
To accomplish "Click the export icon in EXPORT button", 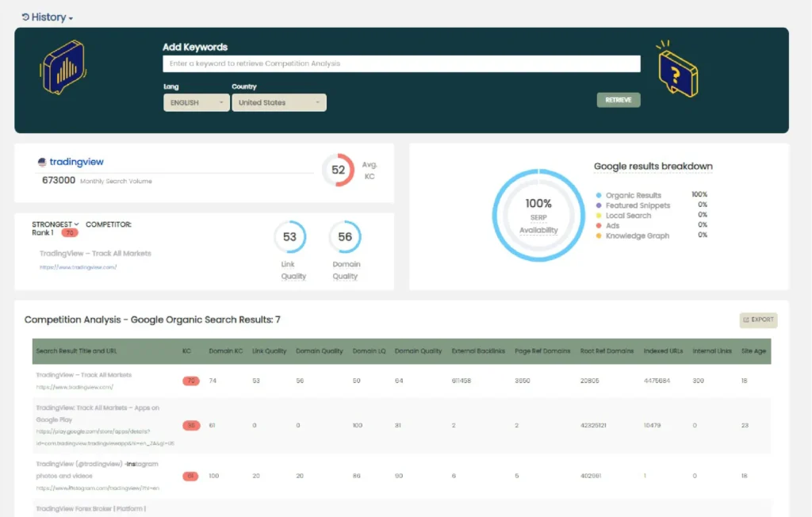I will pyautogui.click(x=746, y=320).
